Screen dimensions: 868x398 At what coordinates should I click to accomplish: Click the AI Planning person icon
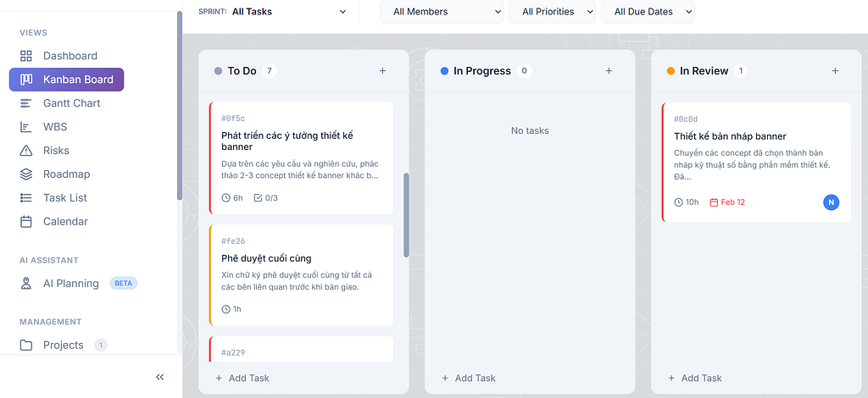pos(26,284)
